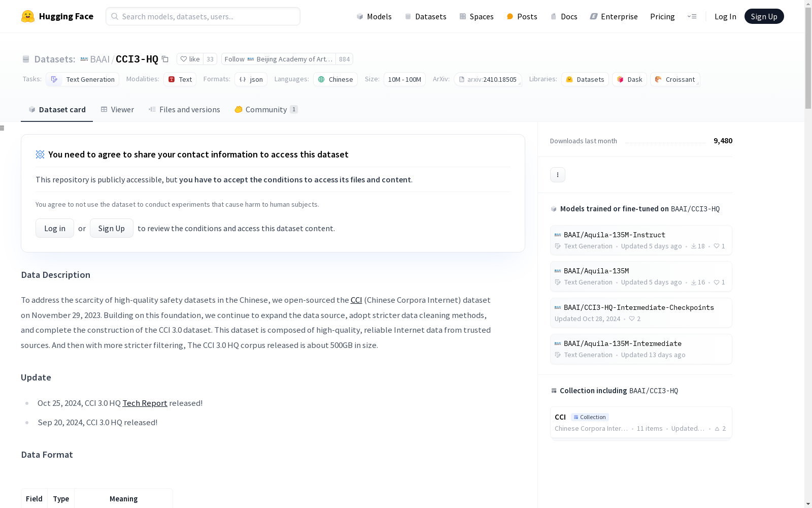
Task: Click the page scrollbar thumb
Action: pyautogui.click(x=808, y=58)
